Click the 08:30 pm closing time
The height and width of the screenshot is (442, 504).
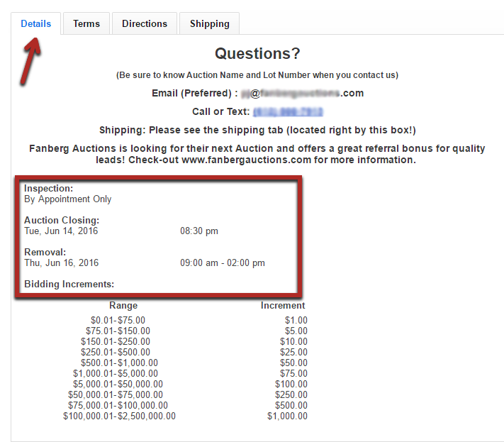(199, 231)
